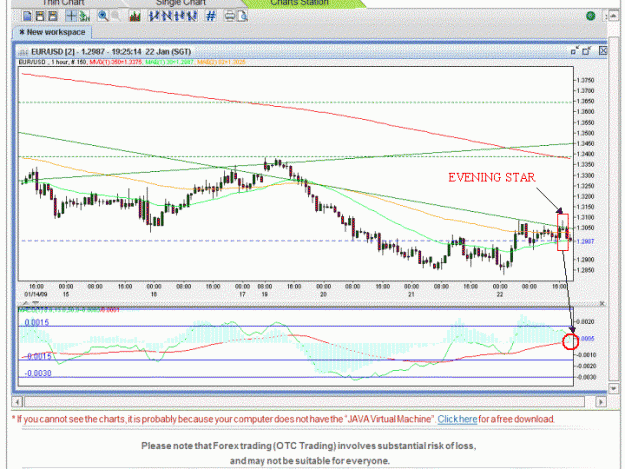Click the zoom in magnifier icon
The height and width of the screenshot is (469, 625).
pyautogui.click(x=103, y=16)
